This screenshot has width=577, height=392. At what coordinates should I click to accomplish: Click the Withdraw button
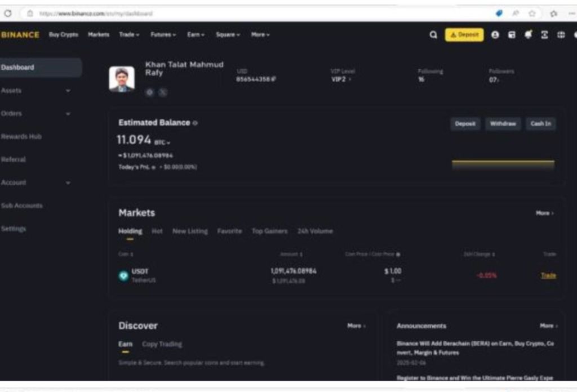click(x=503, y=124)
